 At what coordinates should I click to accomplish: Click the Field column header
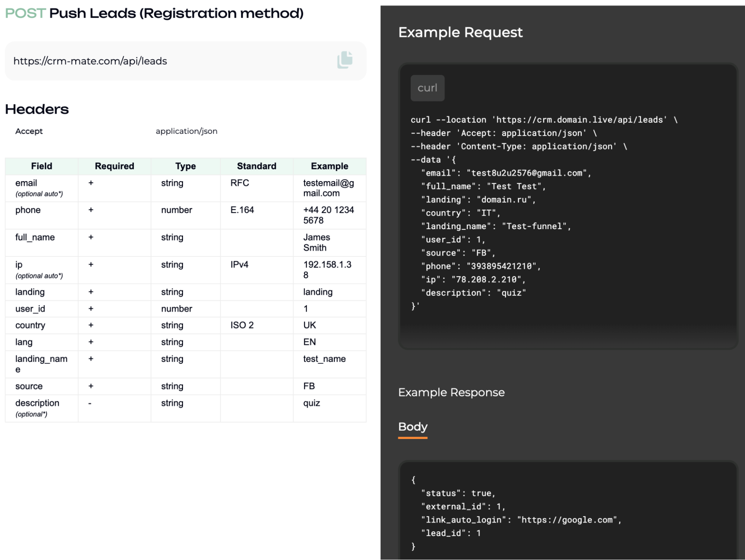41,166
